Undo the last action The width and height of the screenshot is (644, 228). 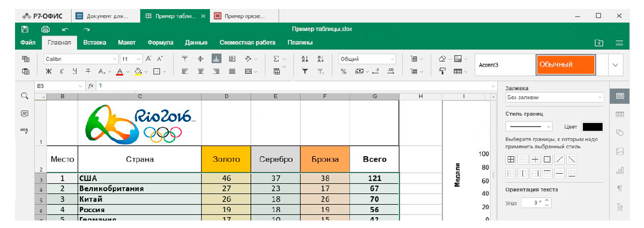click(x=65, y=29)
